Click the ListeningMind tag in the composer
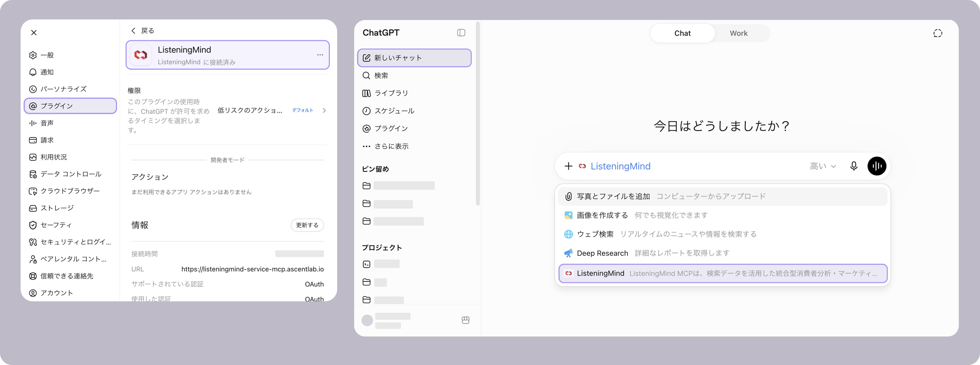 (x=614, y=166)
